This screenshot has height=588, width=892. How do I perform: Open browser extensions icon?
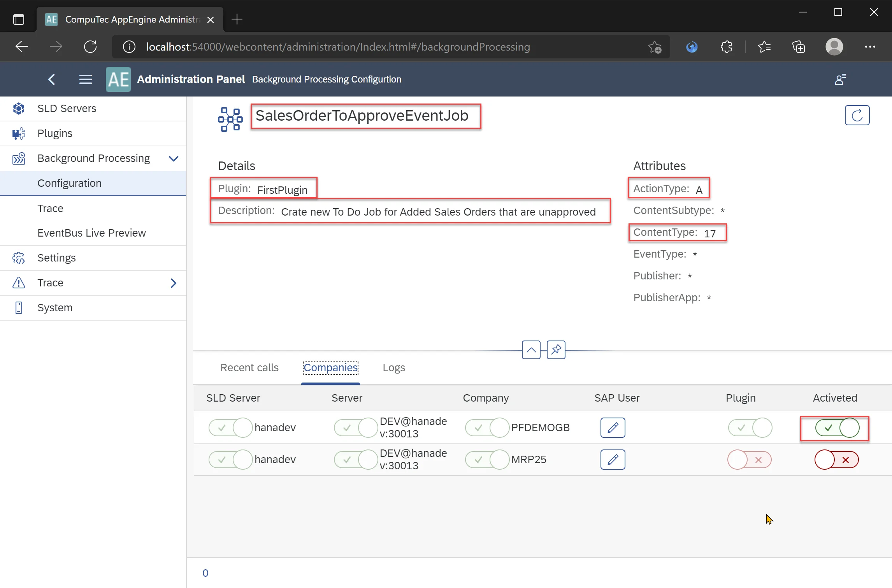pos(726,47)
